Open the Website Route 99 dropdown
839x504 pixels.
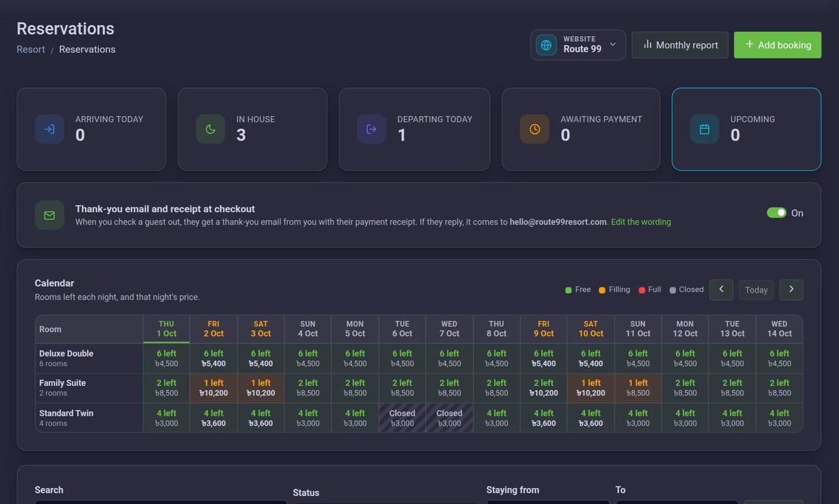pyautogui.click(x=578, y=45)
